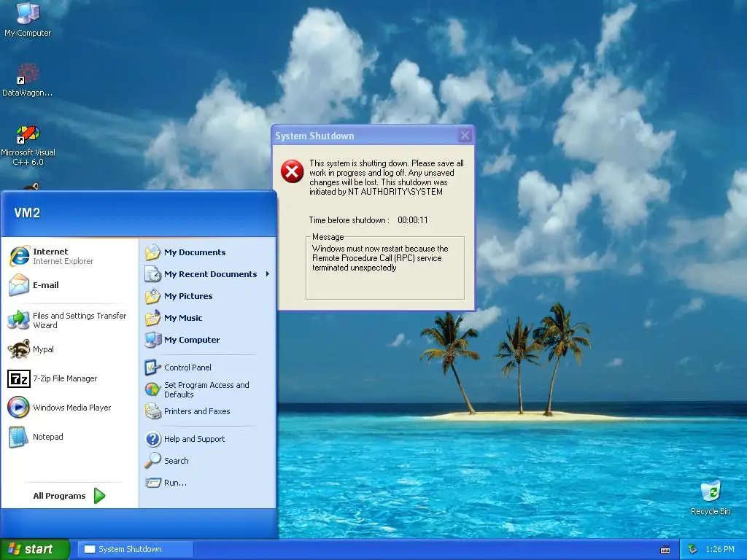This screenshot has width=747, height=560.
Task: Expand All Programs green arrow
Action: (x=99, y=496)
